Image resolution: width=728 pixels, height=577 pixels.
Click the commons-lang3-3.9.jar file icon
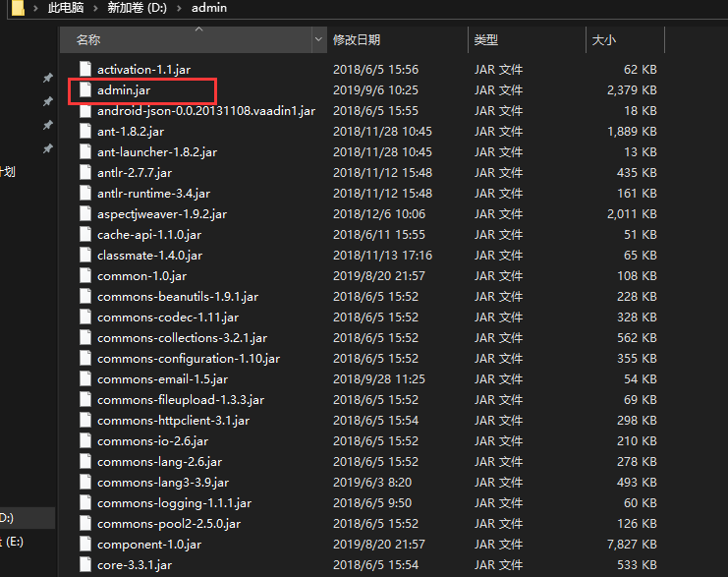(85, 482)
